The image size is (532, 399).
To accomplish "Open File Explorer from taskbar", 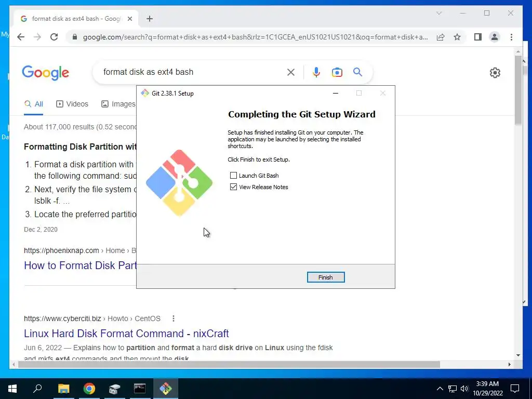I will pos(63,389).
